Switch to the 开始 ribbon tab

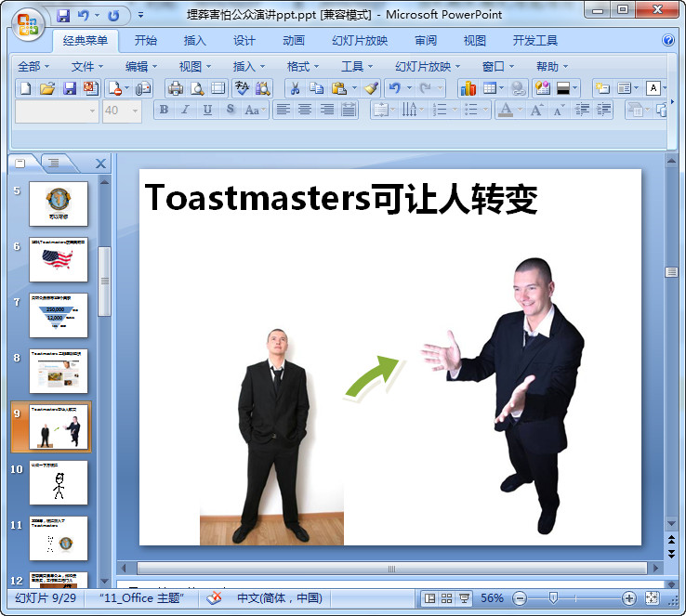click(146, 41)
